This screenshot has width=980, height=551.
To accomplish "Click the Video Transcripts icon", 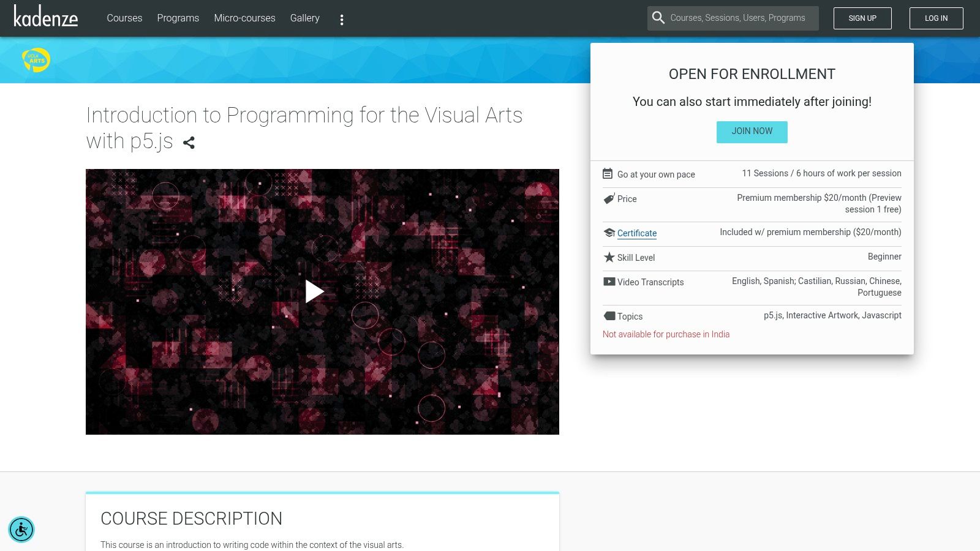I will click(x=609, y=282).
